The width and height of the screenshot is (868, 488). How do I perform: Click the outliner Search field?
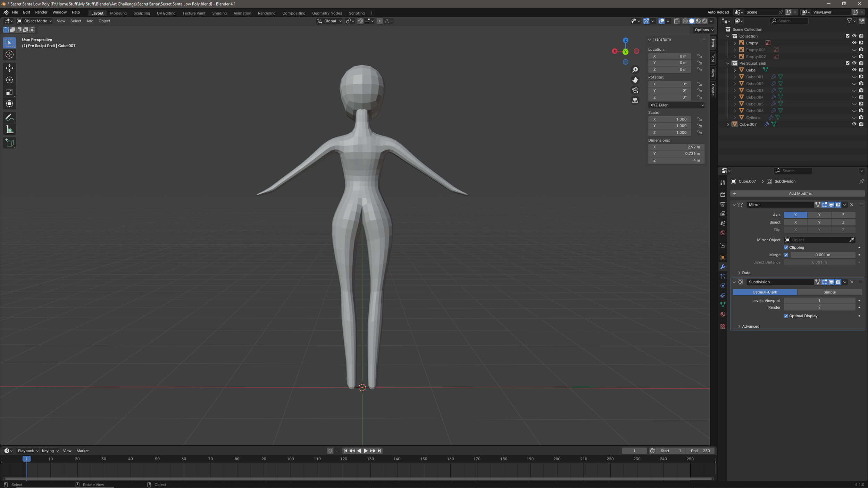789,21
